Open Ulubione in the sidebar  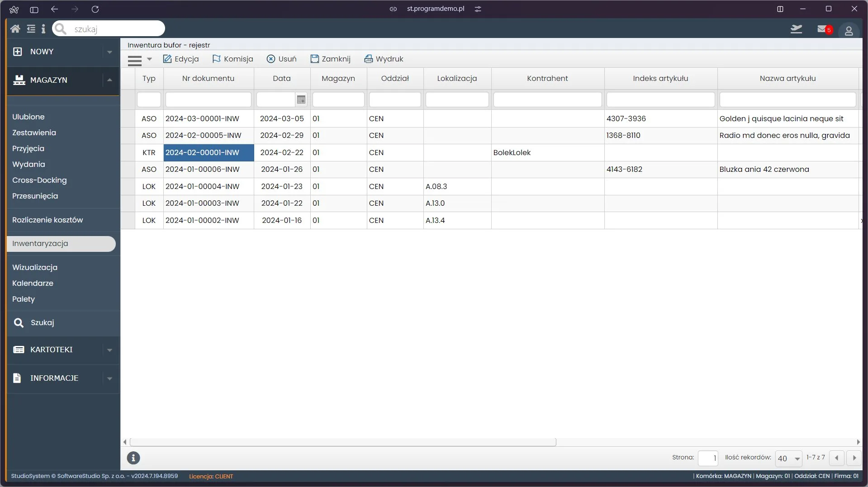pos(28,117)
